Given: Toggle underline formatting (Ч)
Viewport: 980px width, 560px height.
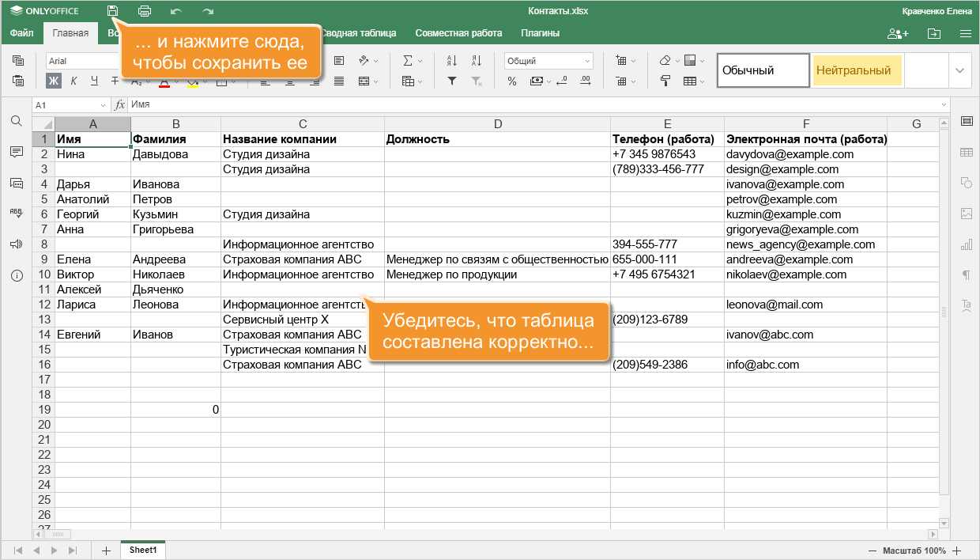Looking at the screenshot, I should click(95, 81).
